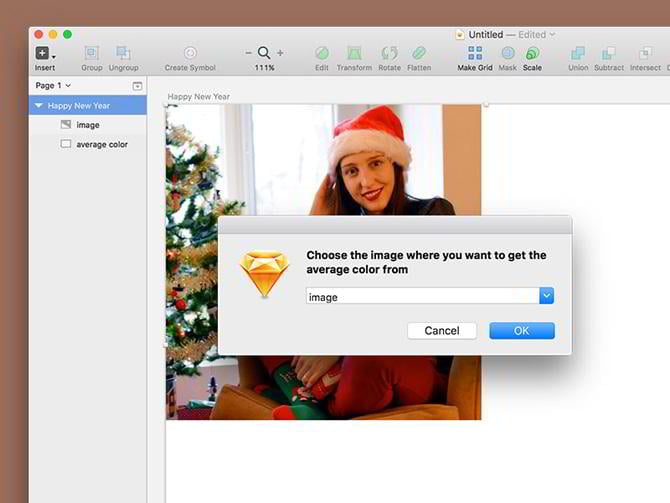Collapse the Happy New Year artboard

coord(39,105)
